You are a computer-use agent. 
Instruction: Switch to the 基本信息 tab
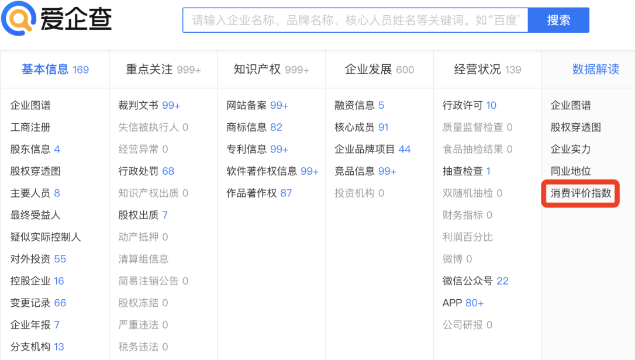pyautogui.click(x=55, y=69)
